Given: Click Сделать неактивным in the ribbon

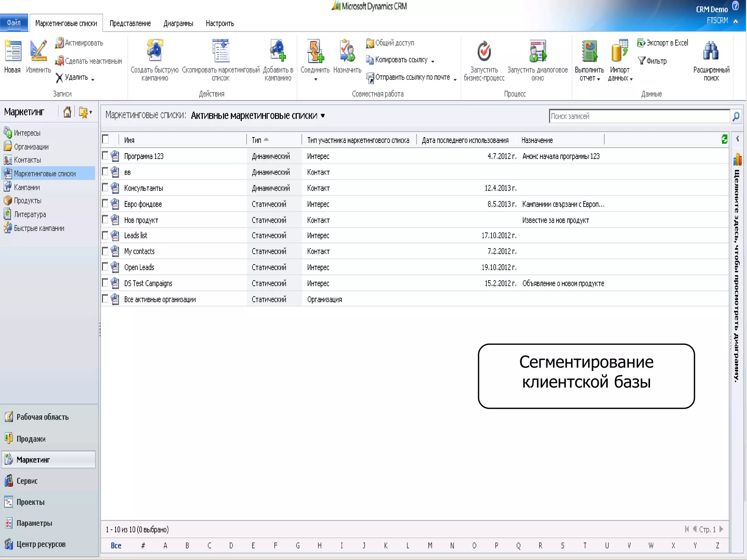Looking at the screenshot, I should tap(89, 61).
